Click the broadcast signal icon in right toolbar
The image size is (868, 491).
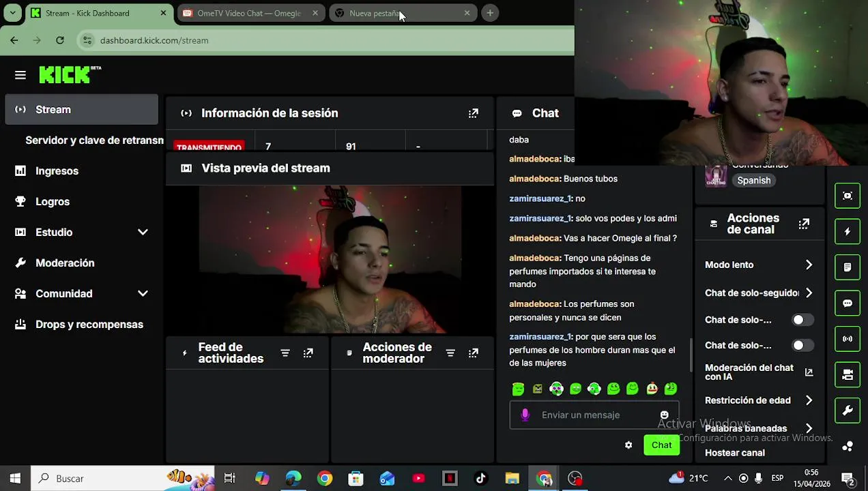(848, 339)
